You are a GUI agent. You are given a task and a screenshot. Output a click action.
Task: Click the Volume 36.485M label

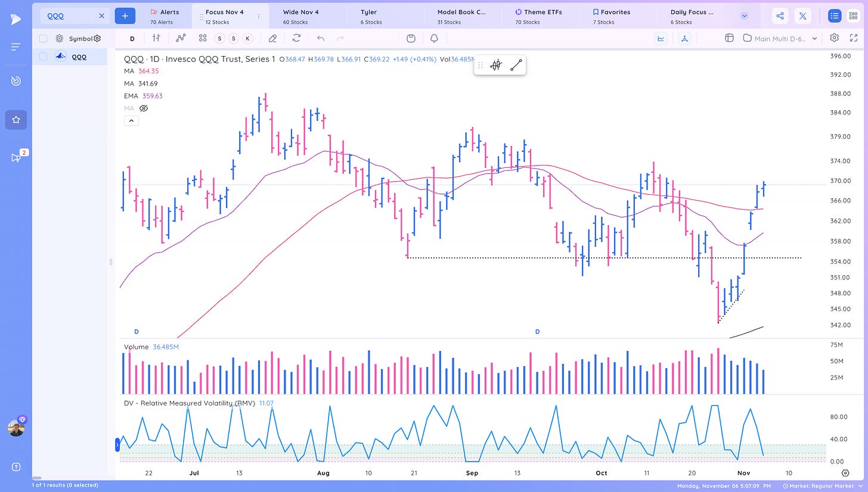(x=151, y=347)
